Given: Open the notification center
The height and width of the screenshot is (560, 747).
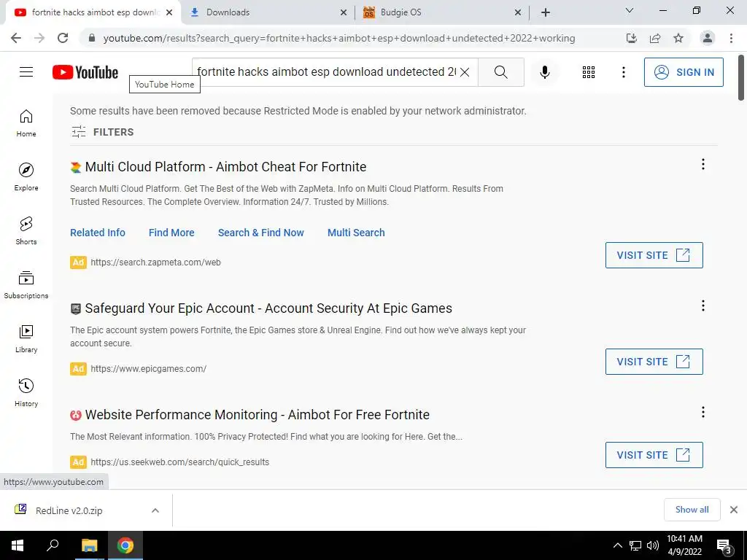Looking at the screenshot, I should 724,547.
